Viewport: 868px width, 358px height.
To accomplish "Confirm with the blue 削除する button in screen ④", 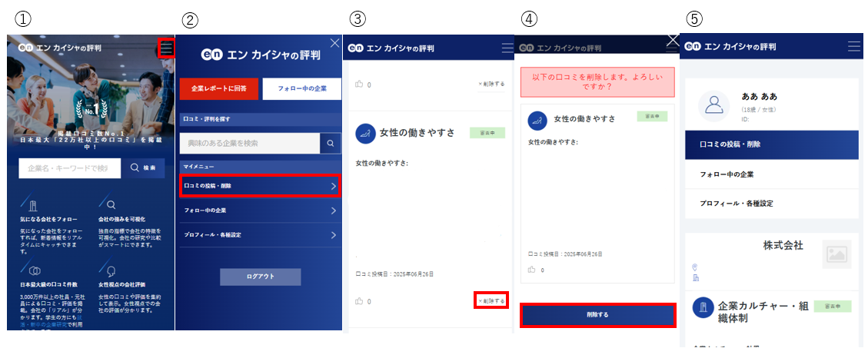I will tap(597, 315).
